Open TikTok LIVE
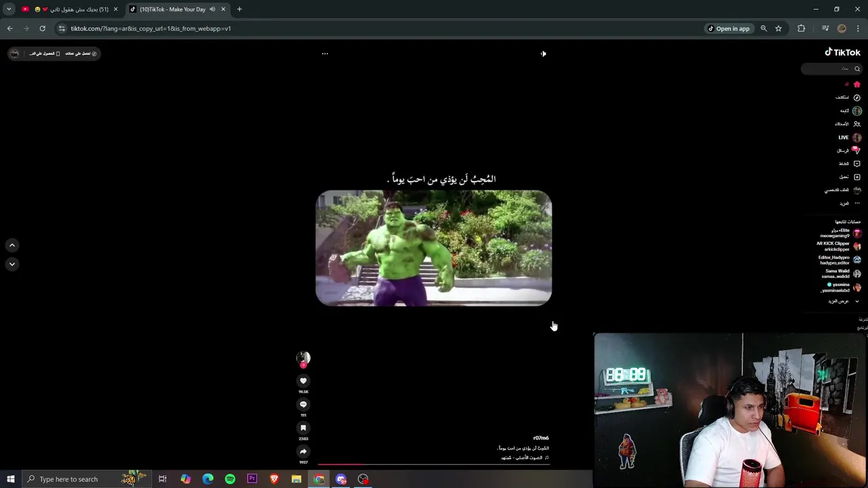The width and height of the screenshot is (868, 488). pos(850,138)
